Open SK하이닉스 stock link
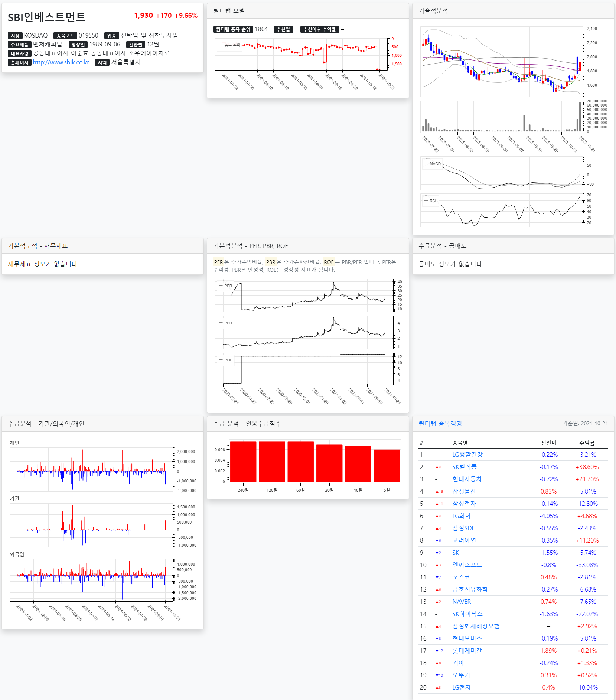The height and width of the screenshot is (700, 616). pos(467,614)
